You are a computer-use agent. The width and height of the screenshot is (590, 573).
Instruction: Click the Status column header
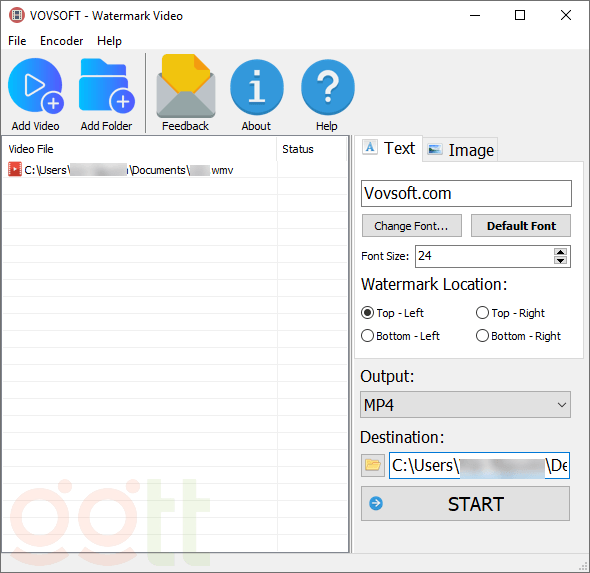[x=312, y=149]
